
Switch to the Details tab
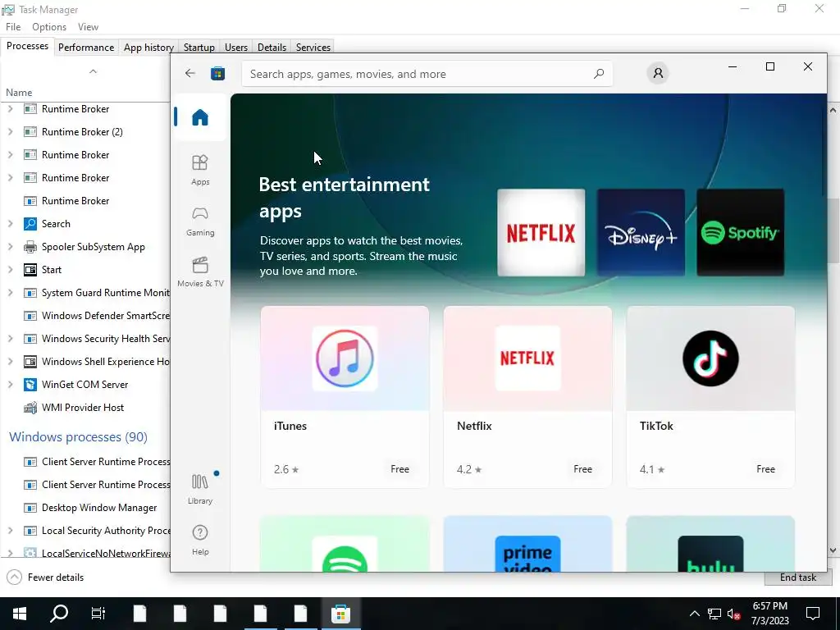coord(272,47)
